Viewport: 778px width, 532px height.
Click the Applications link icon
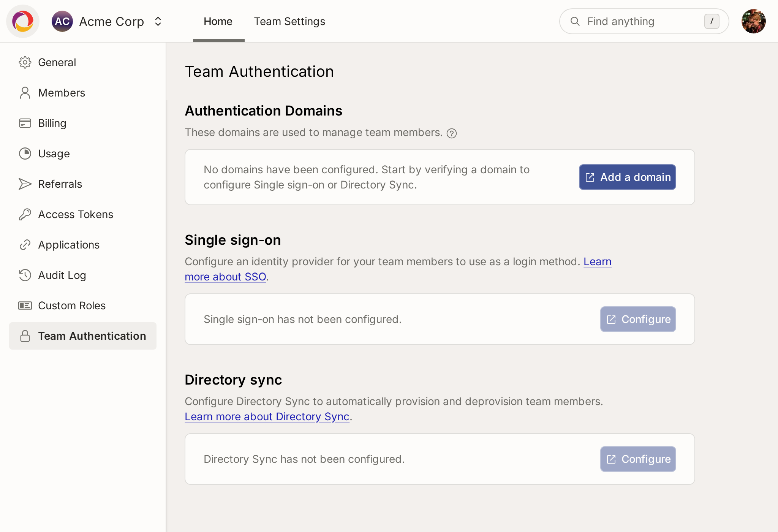pos(25,245)
